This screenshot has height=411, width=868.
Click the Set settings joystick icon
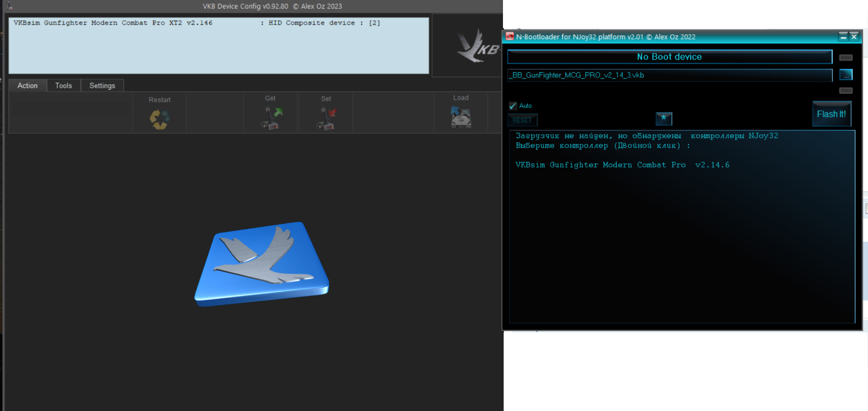tap(326, 119)
